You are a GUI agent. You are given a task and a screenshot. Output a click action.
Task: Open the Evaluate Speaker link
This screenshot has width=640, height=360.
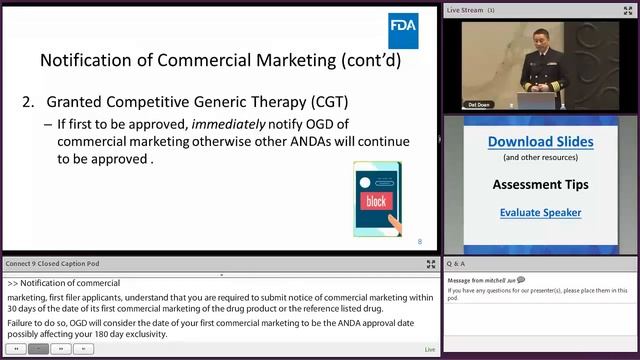pyautogui.click(x=540, y=213)
